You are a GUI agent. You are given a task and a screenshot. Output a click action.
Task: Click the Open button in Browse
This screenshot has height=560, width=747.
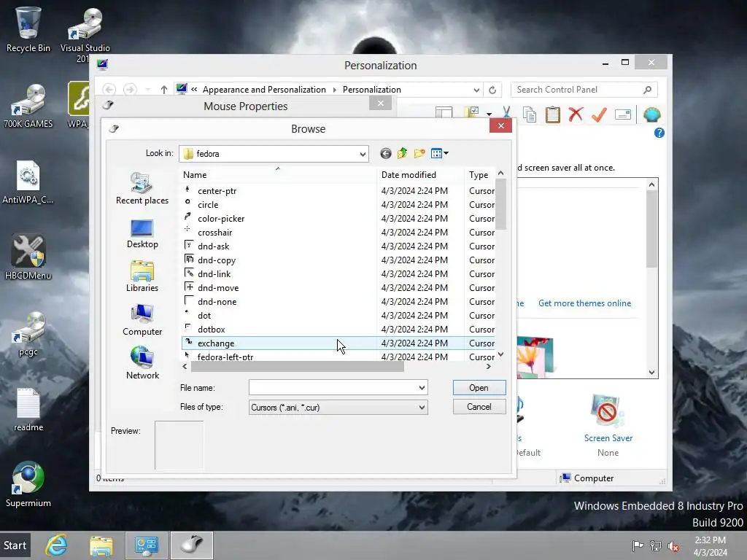(479, 388)
